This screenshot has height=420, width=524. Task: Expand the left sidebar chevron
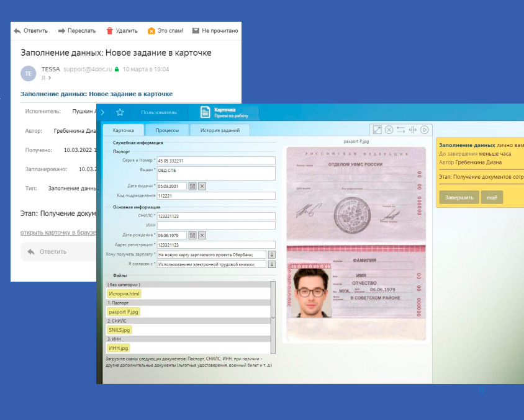pos(102,112)
